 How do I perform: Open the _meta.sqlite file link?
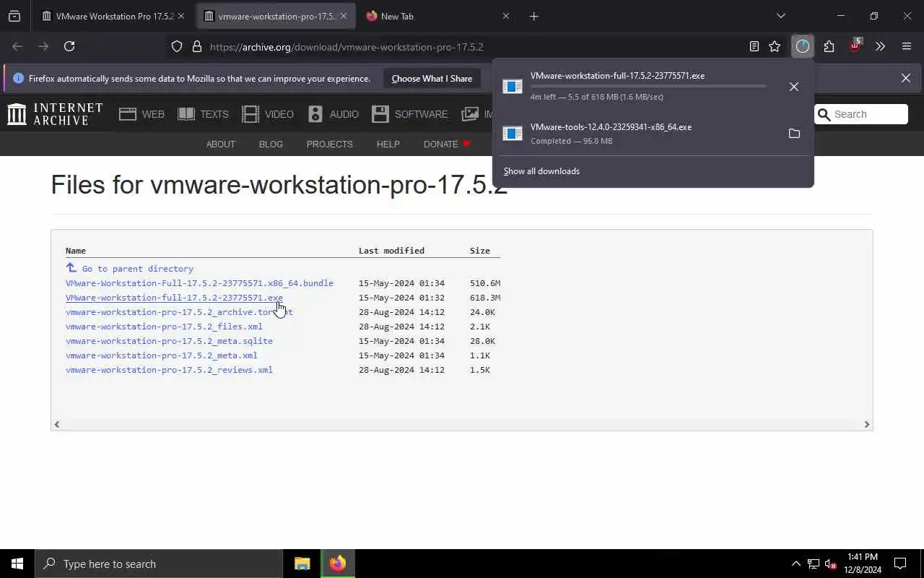[169, 341]
